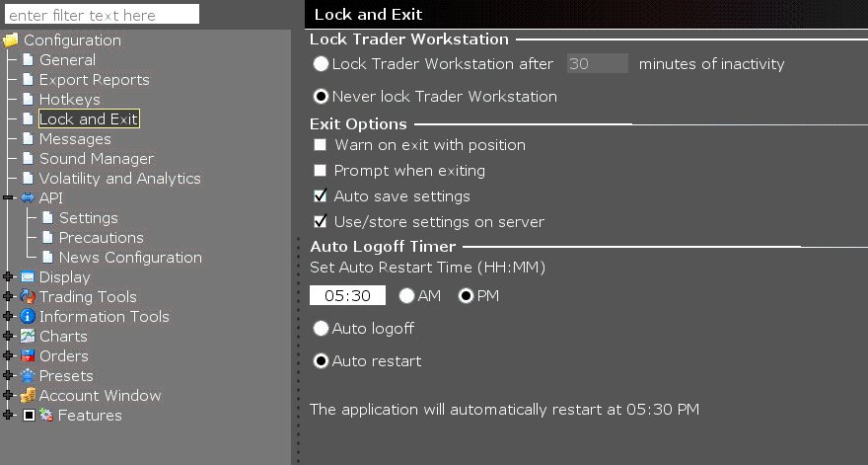Collapse the API tree node

coord(8,197)
